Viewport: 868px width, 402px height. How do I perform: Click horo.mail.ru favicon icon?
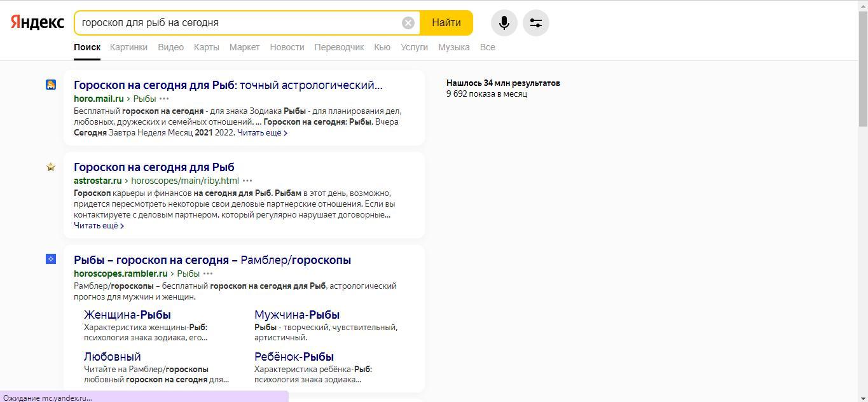pos(51,85)
